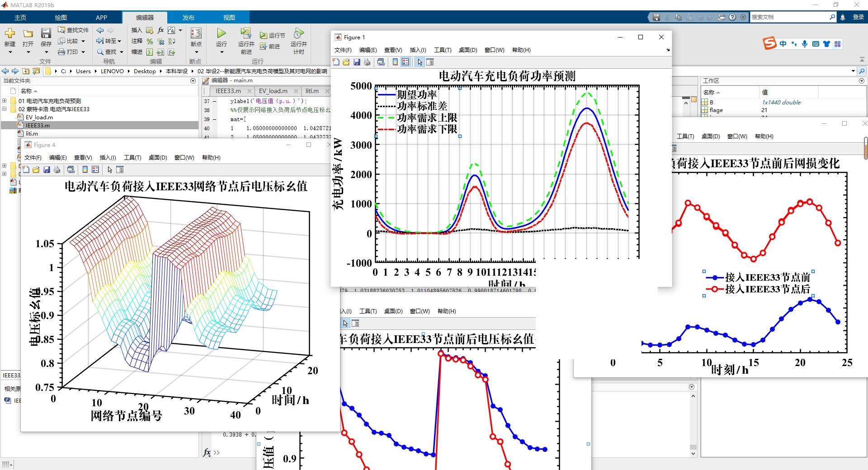868x470 pixels.
Task: Expand folder 01 电动汽车充电负荷预测
Action: (x=5, y=101)
